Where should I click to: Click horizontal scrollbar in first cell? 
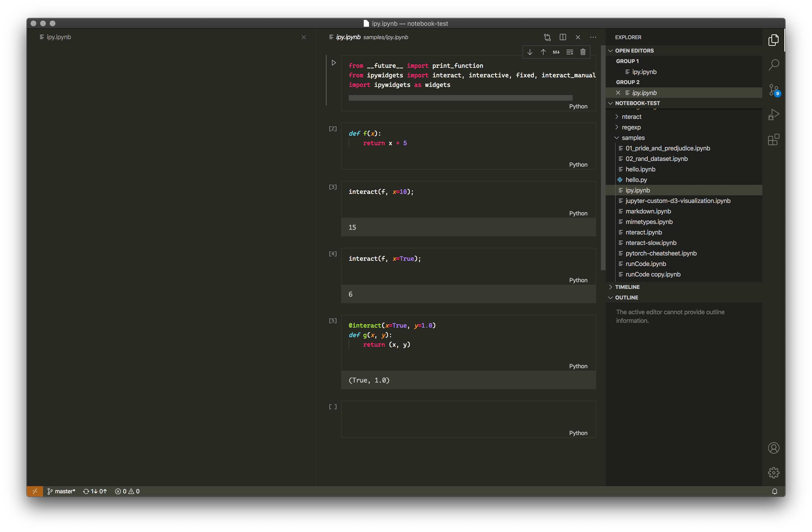click(x=460, y=98)
